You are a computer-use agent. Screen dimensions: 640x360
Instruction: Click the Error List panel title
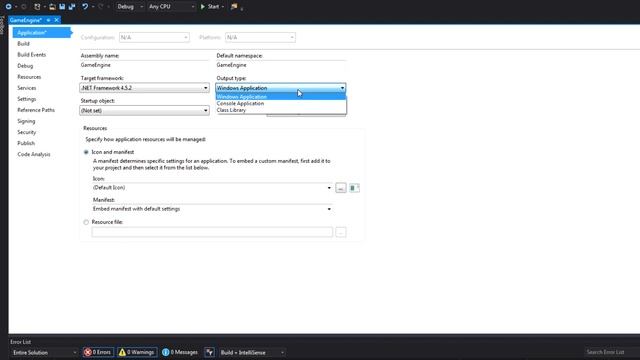20,342
